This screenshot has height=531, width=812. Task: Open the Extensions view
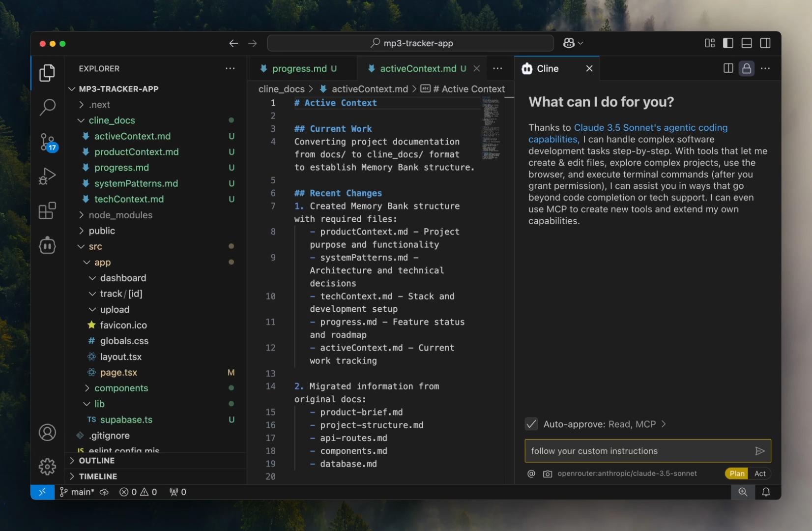[47, 211]
